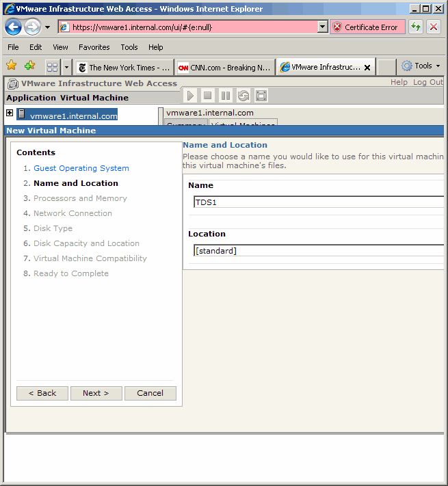
Task: Click the Reset virtual machine icon
Action: pos(243,96)
